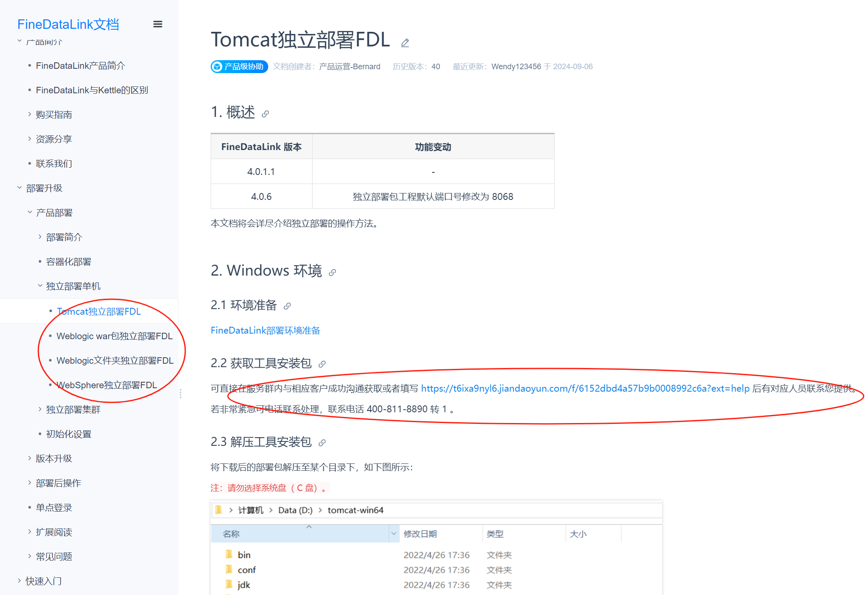868x595 pixels.
Task: Click the Wendy123456 last-updated author name
Action: [516, 67]
